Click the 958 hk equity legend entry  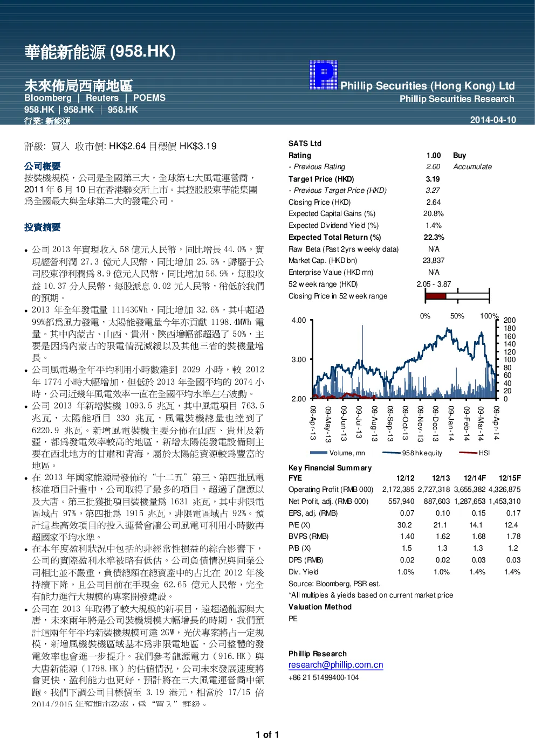tap(413, 453)
